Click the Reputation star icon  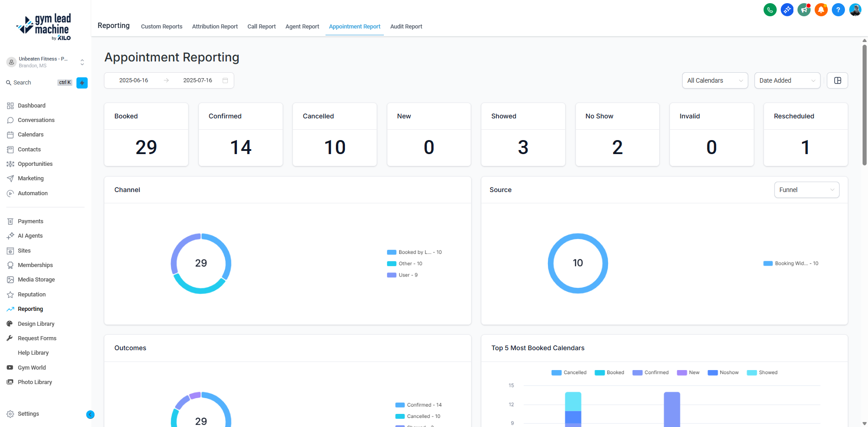(x=10, y=295)
